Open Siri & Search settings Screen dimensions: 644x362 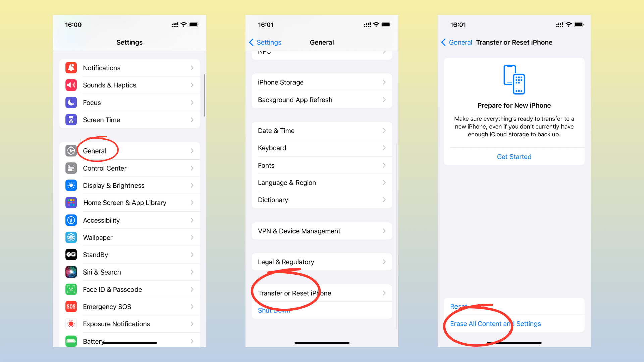click(128, 271)
